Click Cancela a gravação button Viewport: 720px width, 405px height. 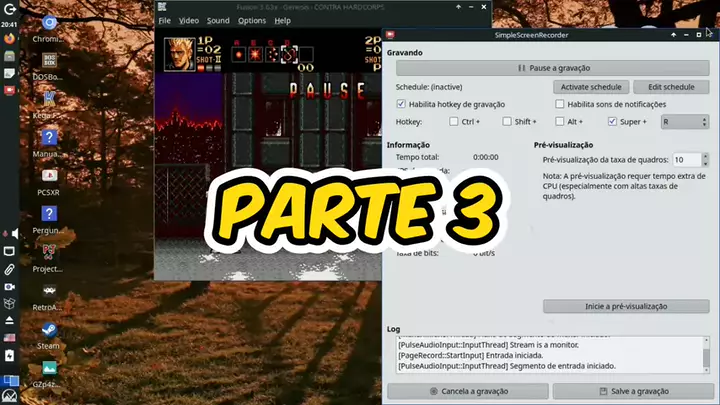[468, 391]
